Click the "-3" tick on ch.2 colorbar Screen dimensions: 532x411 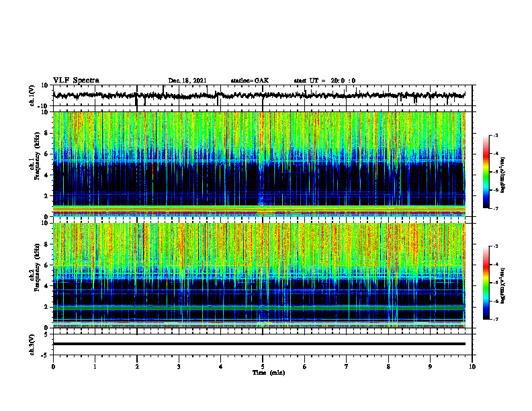[x=496, y=246]
